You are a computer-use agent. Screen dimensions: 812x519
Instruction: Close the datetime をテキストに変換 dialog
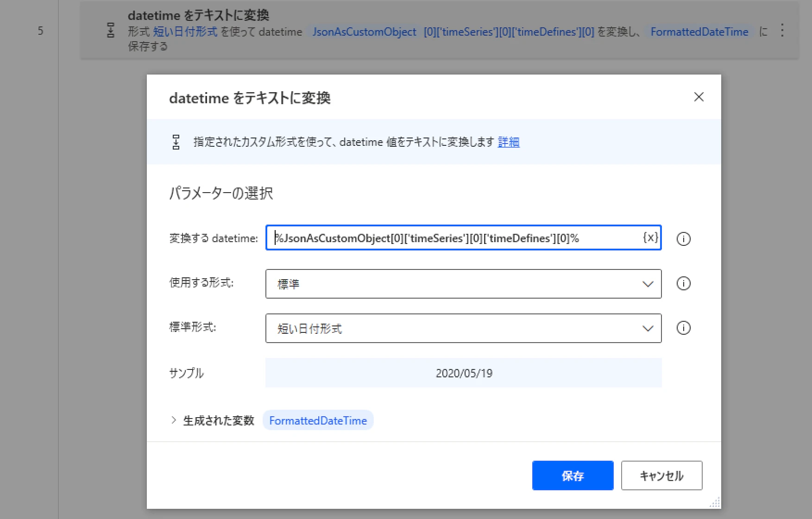point(699,97)
